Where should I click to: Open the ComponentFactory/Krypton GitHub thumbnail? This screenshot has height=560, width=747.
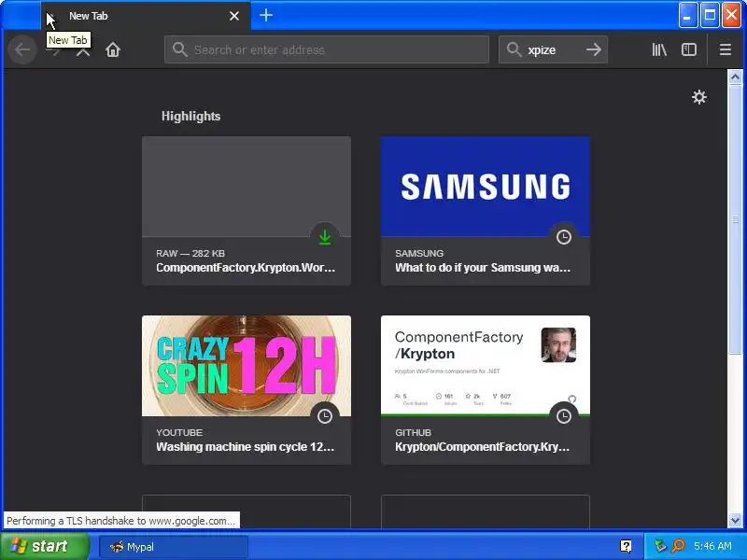pos(486,366)
